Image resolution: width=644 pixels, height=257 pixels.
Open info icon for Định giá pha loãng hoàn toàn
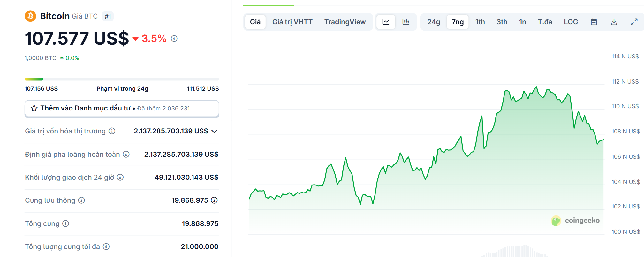click(x=126, y=154)
